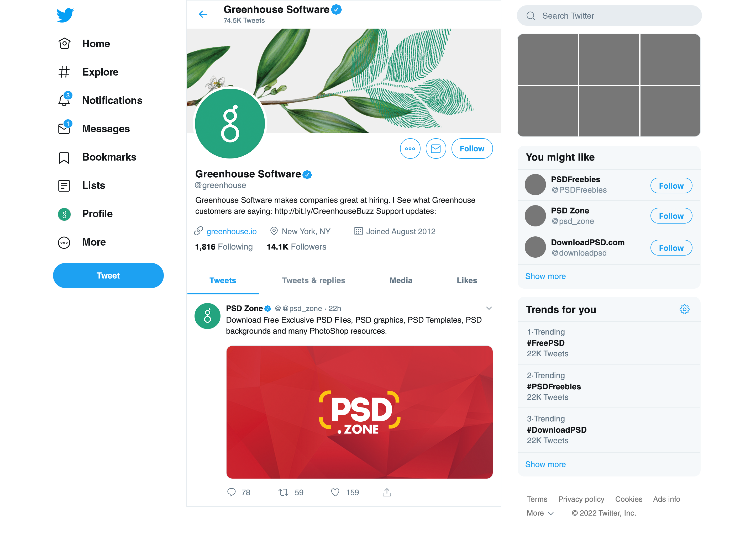Click the reply icon under the tweet
Screen dimensions: 756x551
coord(231,492)
